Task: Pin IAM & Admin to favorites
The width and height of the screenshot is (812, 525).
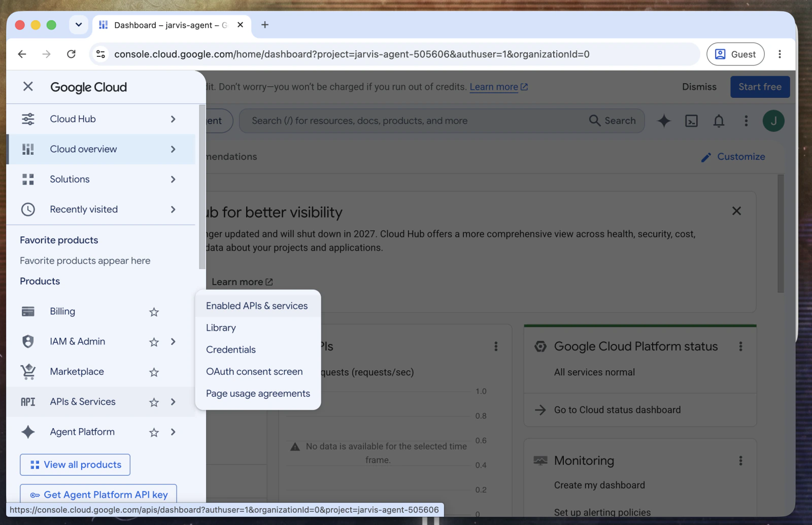Action: click(154, 342)
